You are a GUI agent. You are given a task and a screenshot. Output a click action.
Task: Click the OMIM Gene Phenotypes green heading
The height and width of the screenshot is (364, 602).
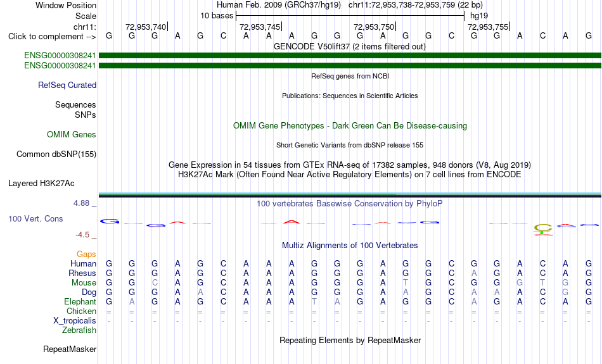pyautogui.click(x=350, y=125)
